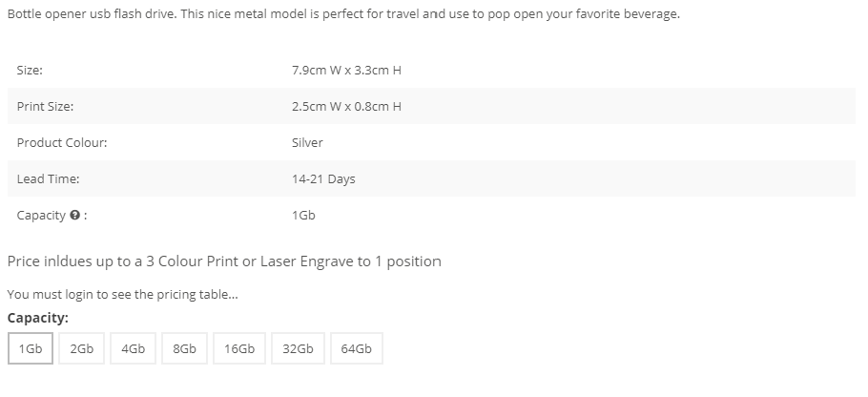
Task: Select the 1Gb capacity option button
Action: (31, 349)
